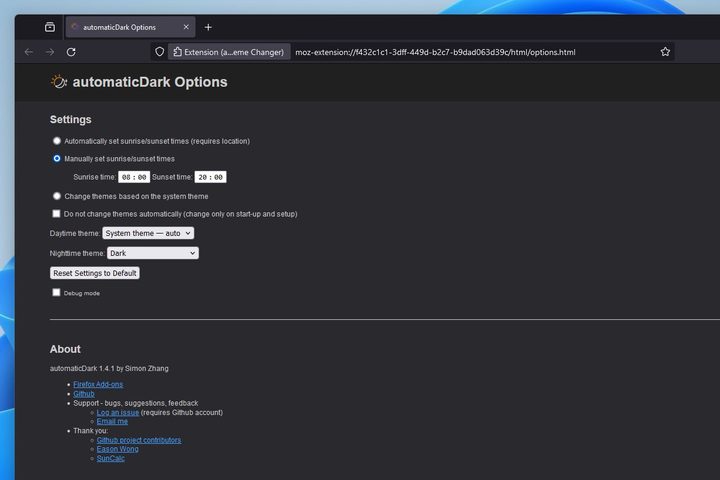This screenshot has width=720, height=480.
Task: Click the moz-extension URL address field
Action: [x=435, y=52]
